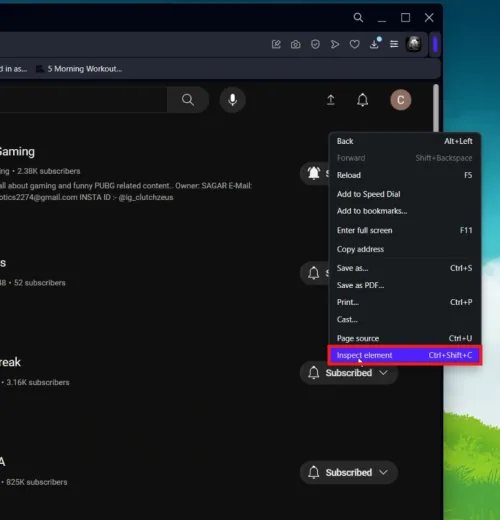Image resolution: width=500 pixels, height=520 pixels.
Task: Open the easy setup sliders icon
Action: tap(394, 44)
